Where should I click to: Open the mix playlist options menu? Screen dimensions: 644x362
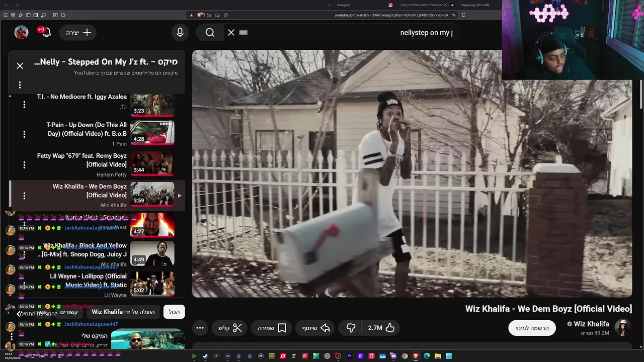[x=20, y=85]
